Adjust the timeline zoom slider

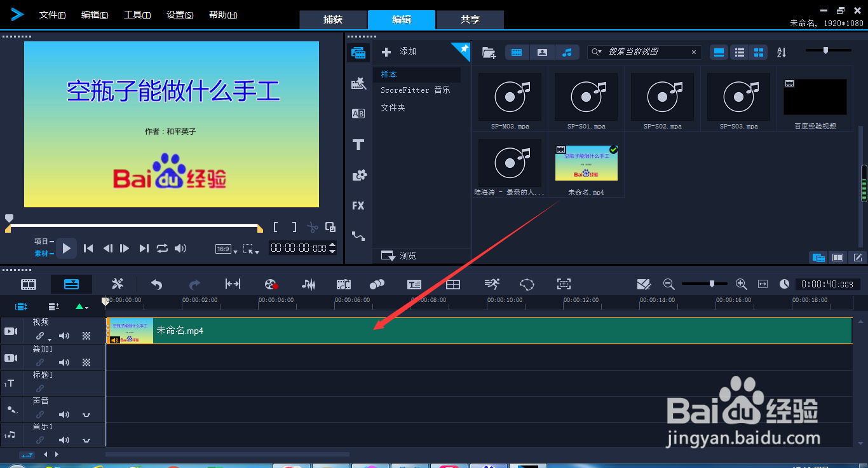click(x=705, y=284)
